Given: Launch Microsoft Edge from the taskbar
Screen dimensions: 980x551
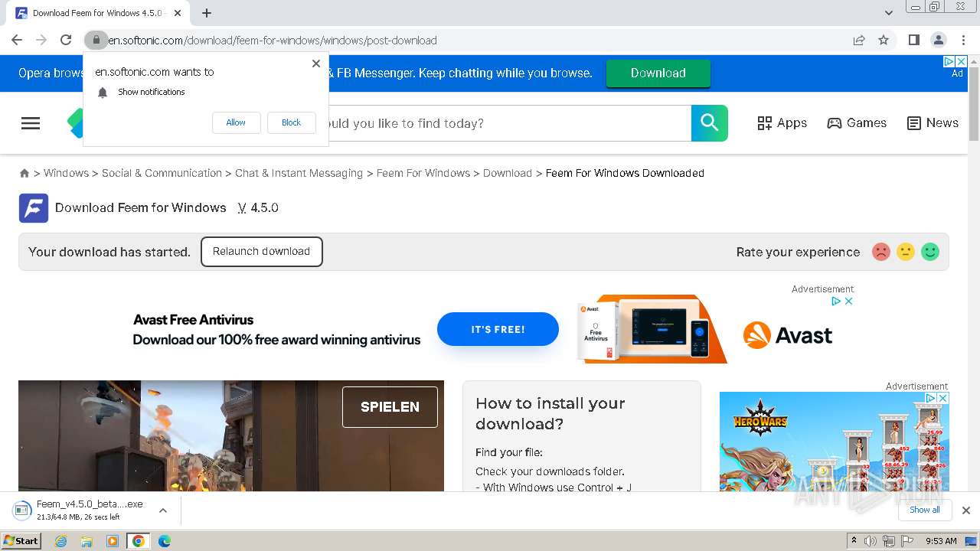Looking at the screenshot, I should click(164, 541).
